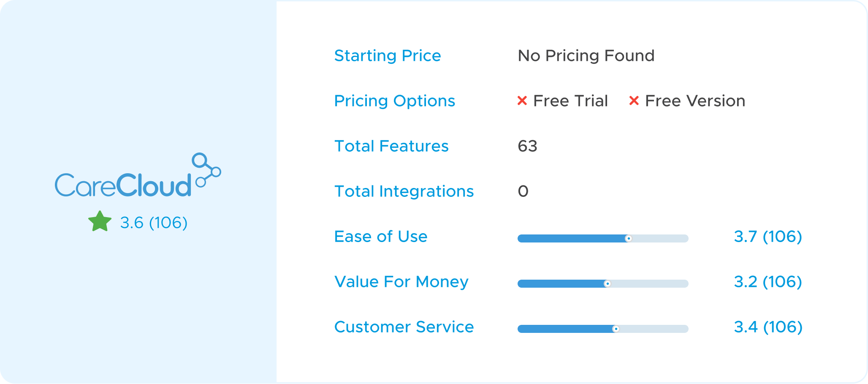Open the Value For Money 3.2 (106) rating
This screenshot has width=868, height=384.
pos(768,282)
